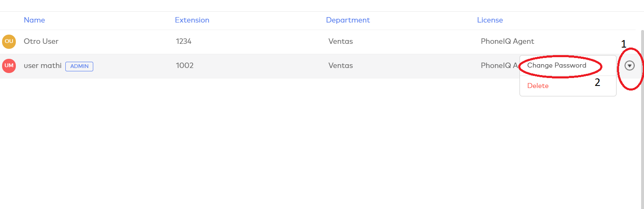644x209 pixels.
Task: Sort by the Extension column header
Action: coord(192,20)
